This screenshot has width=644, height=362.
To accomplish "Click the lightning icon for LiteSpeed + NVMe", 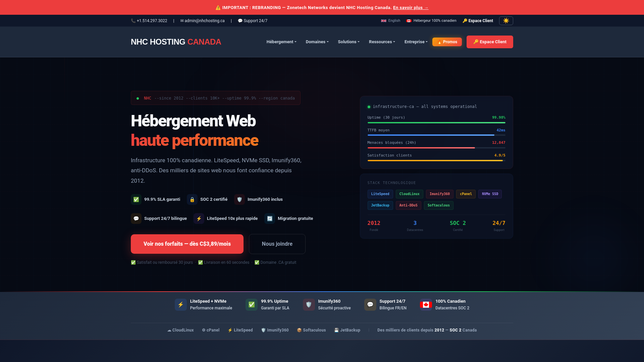I will point(181,305).
